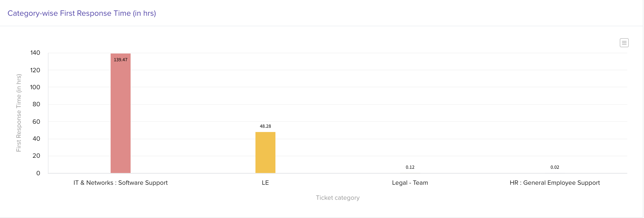Image resolution: width=644 pixels, height=218 pixels.
Task: Click the 48.28 data label
Action: click(x=265, y=126)
